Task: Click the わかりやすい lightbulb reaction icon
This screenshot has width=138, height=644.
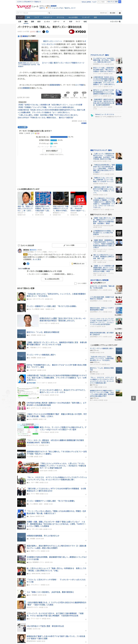Action: pyautogui.click(x=74, y=95)
